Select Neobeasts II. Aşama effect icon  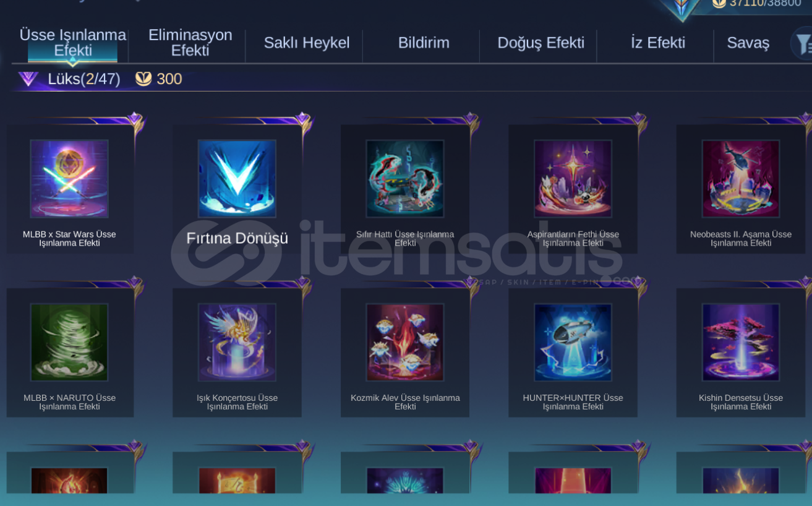coord(741,179)
